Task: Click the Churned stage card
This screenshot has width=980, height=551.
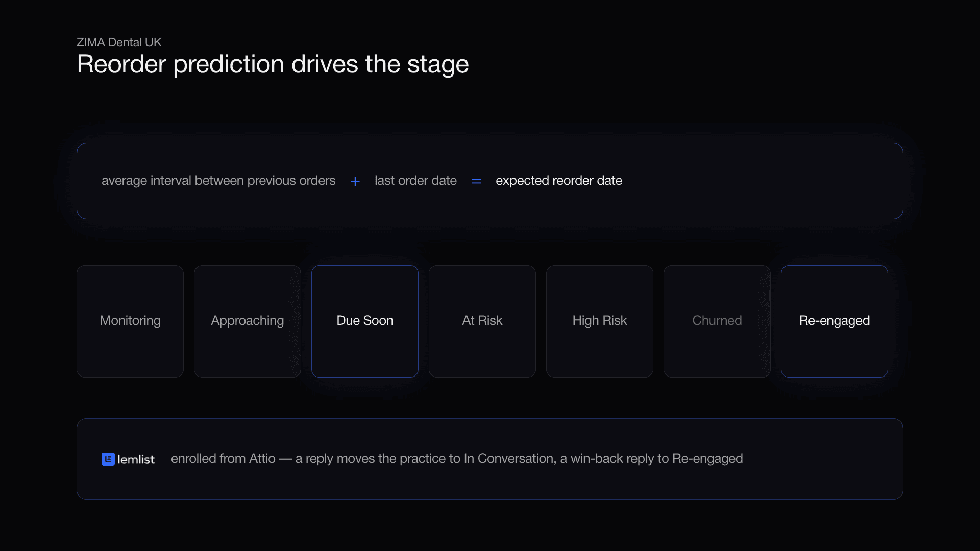Action: 717,321
